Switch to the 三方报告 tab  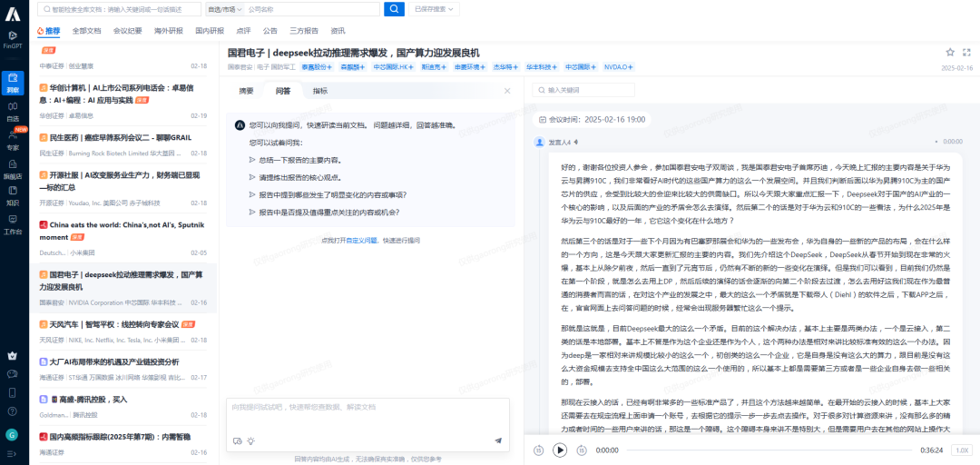[x=304, y=30]
